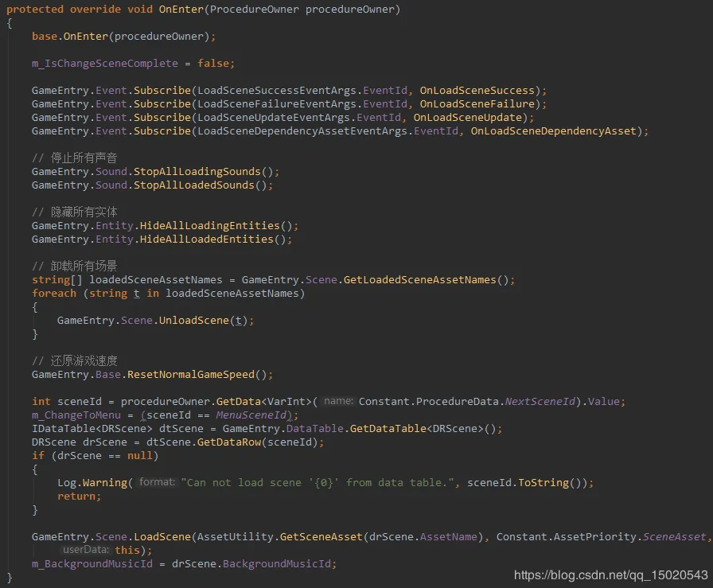The image size is (713, 588).
Task: Select LoadSceneDependencyAssetEventArgs
Action: coord(302,131)
